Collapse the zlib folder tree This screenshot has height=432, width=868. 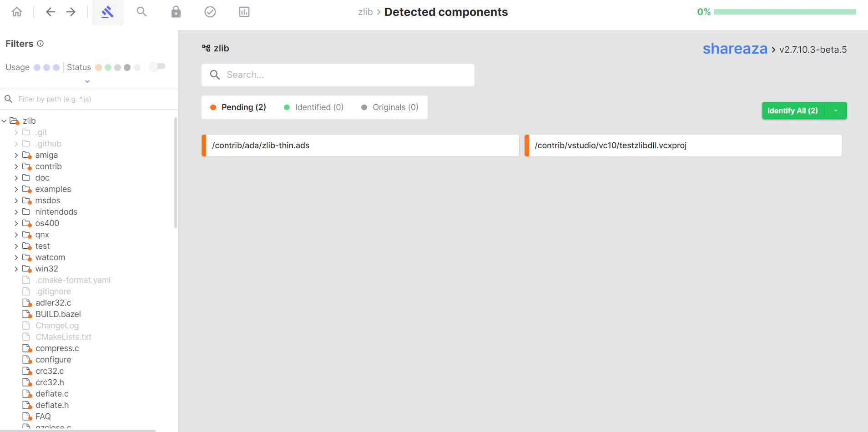point(4,121)
